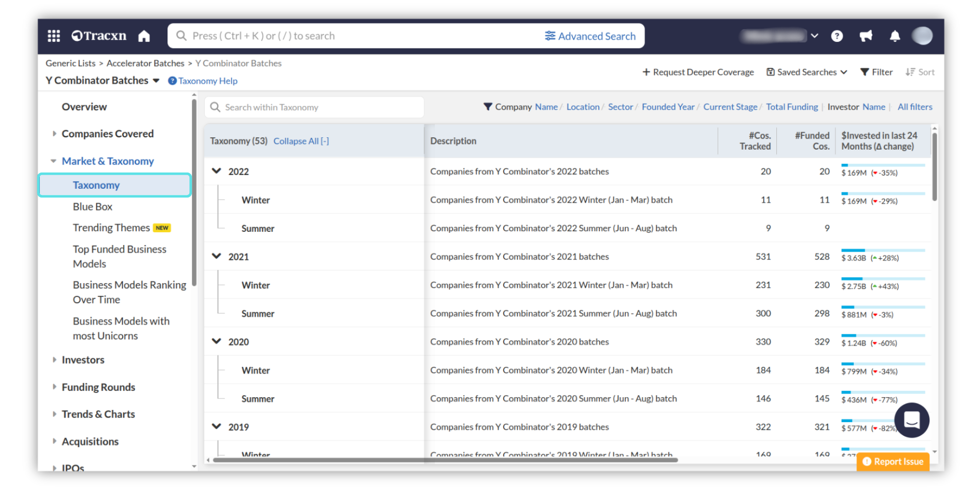The image size is (980, 490).
Task: Collapse the 2022 taxonomy row
Action: pos(216,171)
